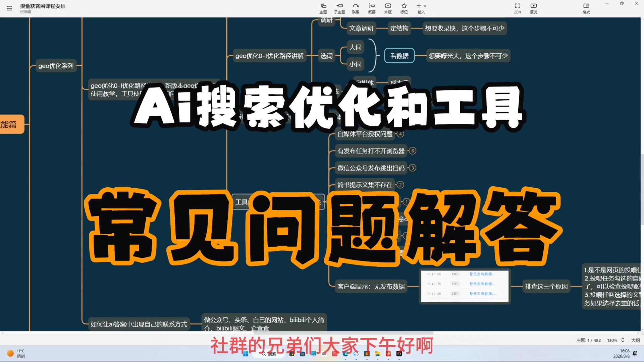Select the 文章调研 node
644x362 pixels.
361,28
